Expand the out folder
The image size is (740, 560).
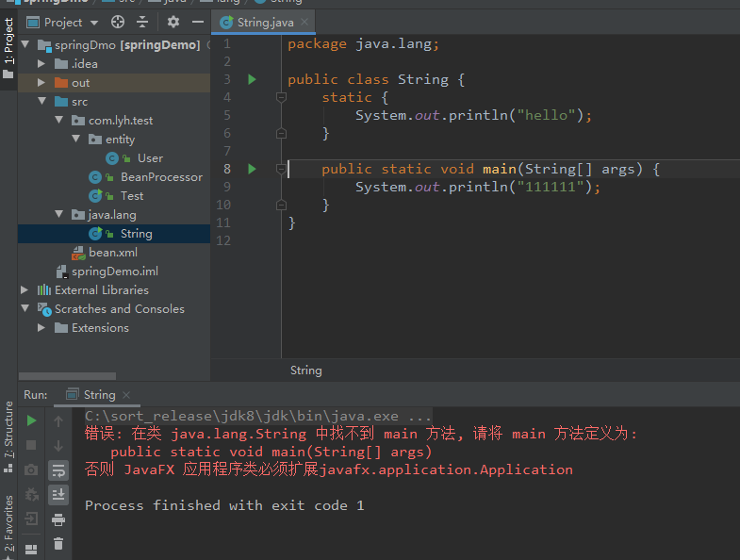41,83
